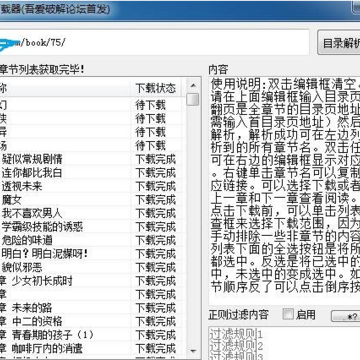The height and width of the screenshot is (360, 360).
Task: Click the chapter list scrollbar down arrow
Action: click(x=192, y=351)
